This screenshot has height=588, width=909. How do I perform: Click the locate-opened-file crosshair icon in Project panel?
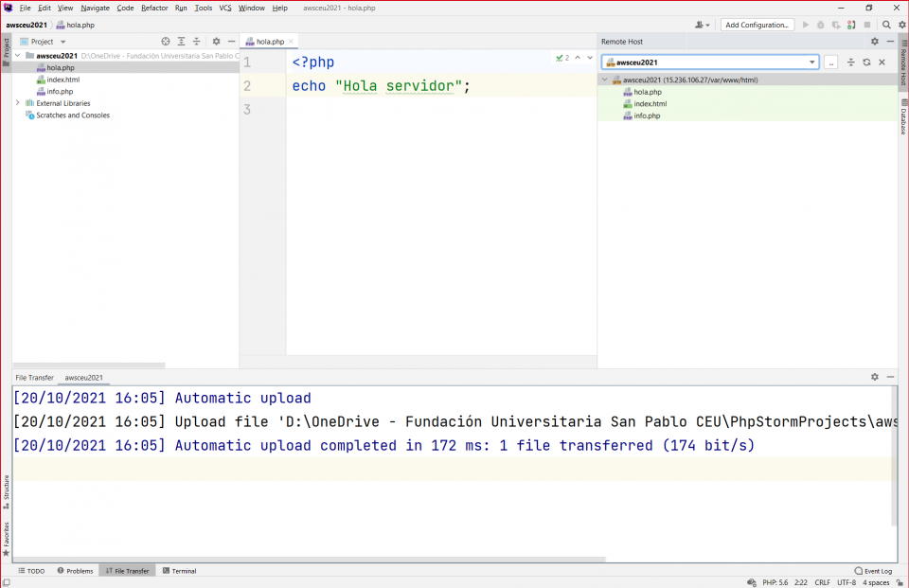[x=165, y=42]
